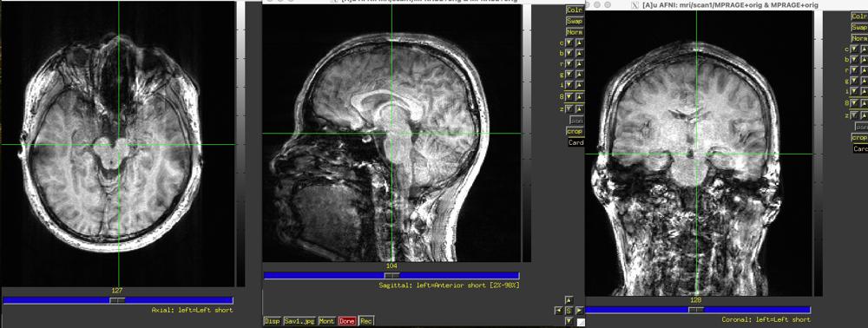Screen dimensions: 868x328
Task: Click the down arrow below the S button
Action: click(569, 321)
